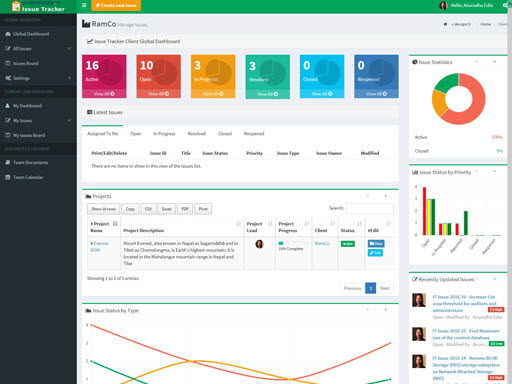Toggle sidebar with hamburger menu icon

click(x=84, y=5)
